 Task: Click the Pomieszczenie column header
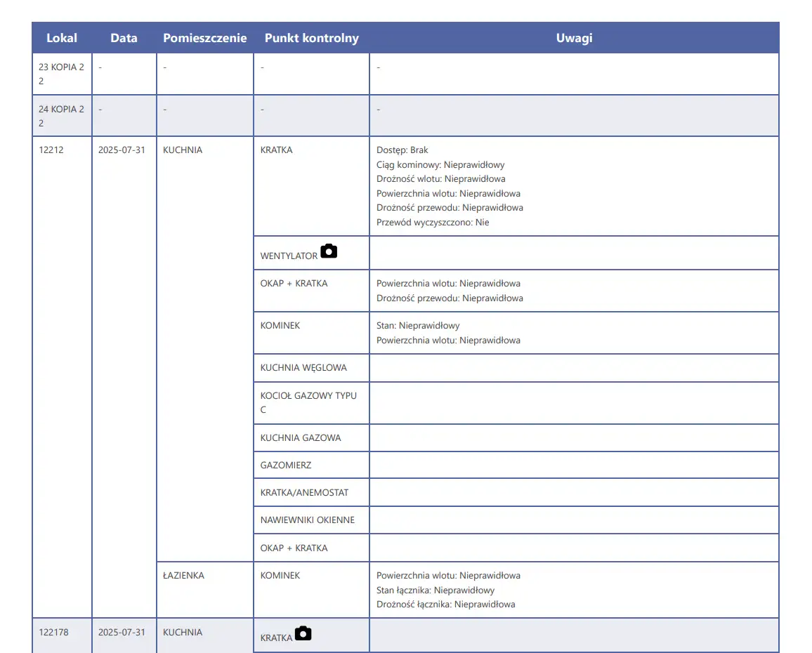point(204,38)
